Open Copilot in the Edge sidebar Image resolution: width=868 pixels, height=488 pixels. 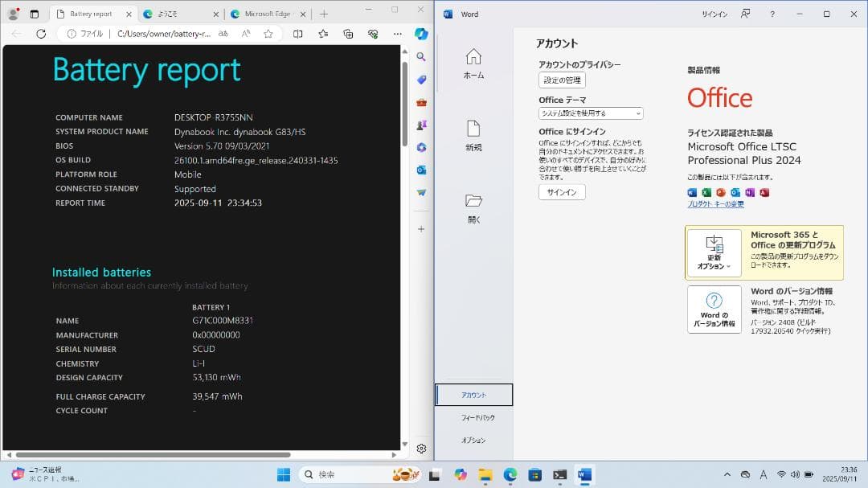pyautogui.click(x=421, y=34)
